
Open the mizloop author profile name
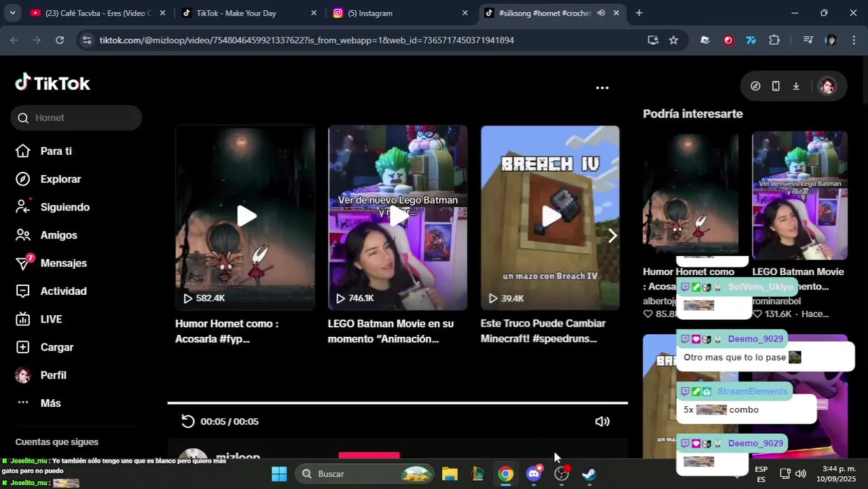tap(238, 456)
